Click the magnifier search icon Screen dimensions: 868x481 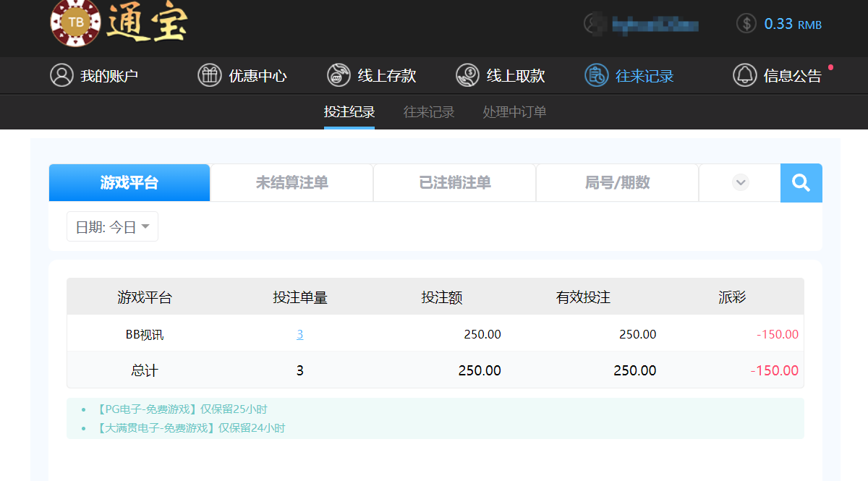coord(801,182)
